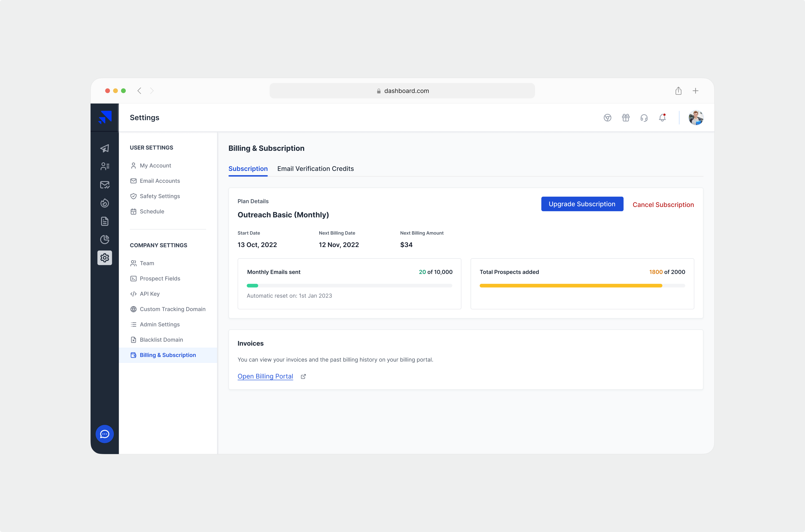View analytics using the pie chart icon

[105, 240]
